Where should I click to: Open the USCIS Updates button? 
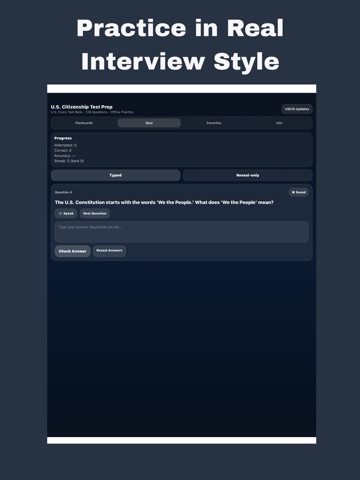297,109
